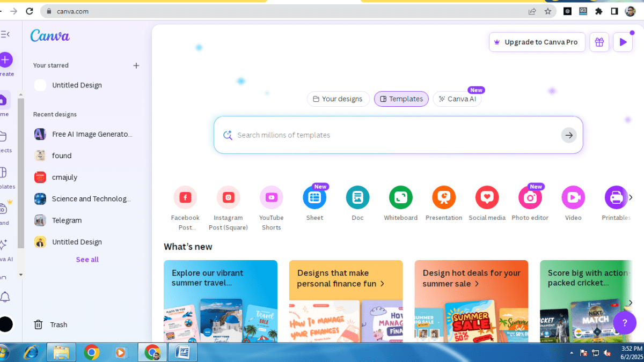Reload the page in browser
Viewport: 644px width, 362px height.
[29, 11]
